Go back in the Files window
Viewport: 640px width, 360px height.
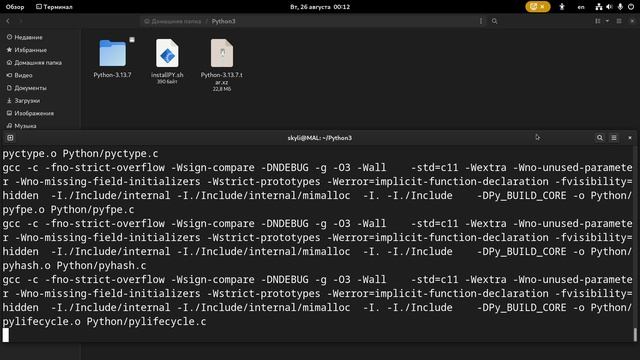pyautogui.click(x=8, y=21)
